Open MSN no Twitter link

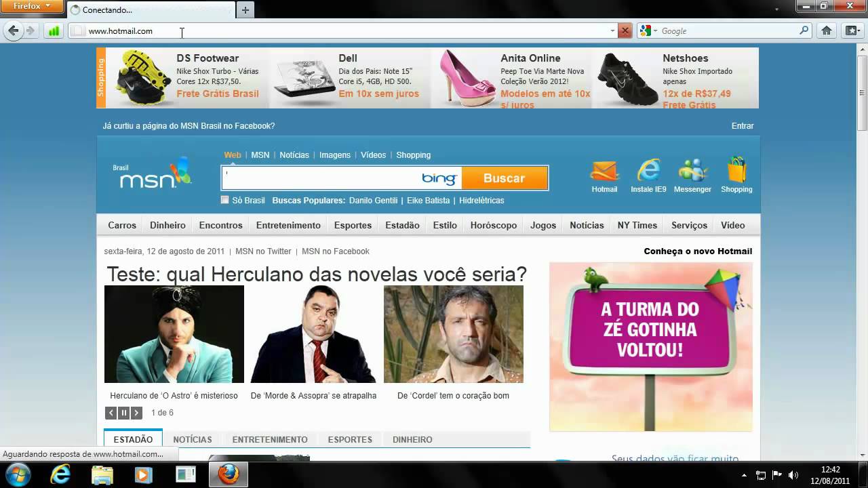pyautogui.click(x=263, y=251)
